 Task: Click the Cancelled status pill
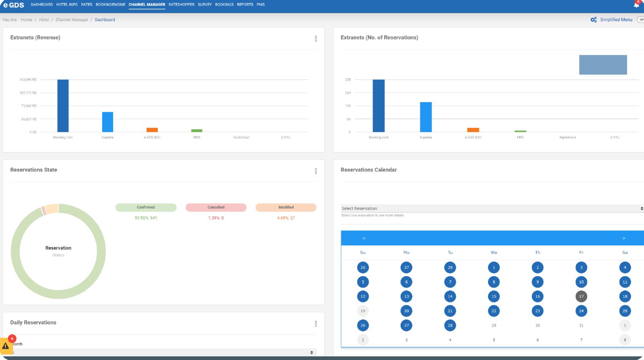tap(216, 208)
